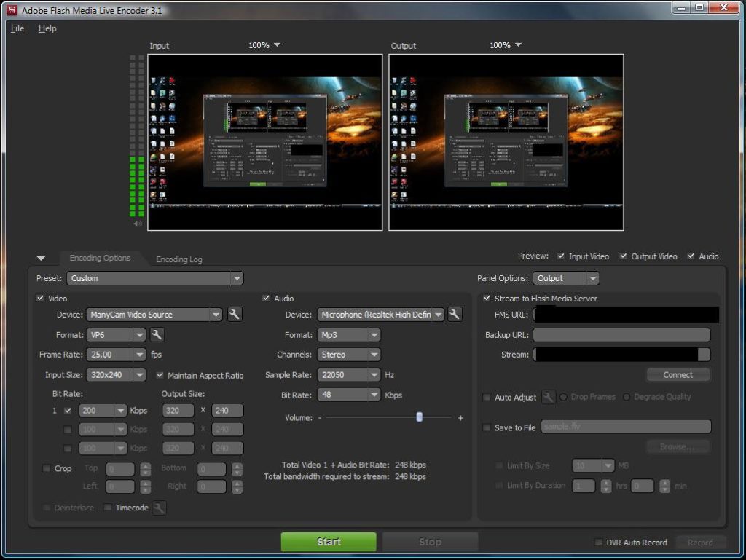Click the FMS URL field
The width and height of the screenshot is (746, 560).
point(626,315)
